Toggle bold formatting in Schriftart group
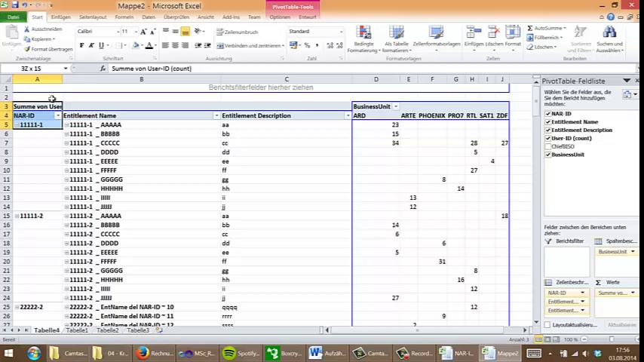The height and width of the screenshot is (362, 644). point(81,45)
